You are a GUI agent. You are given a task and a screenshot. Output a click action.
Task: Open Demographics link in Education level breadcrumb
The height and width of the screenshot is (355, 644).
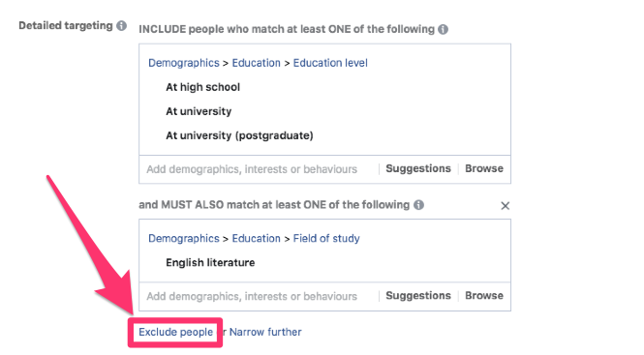[x=184, y=63]
